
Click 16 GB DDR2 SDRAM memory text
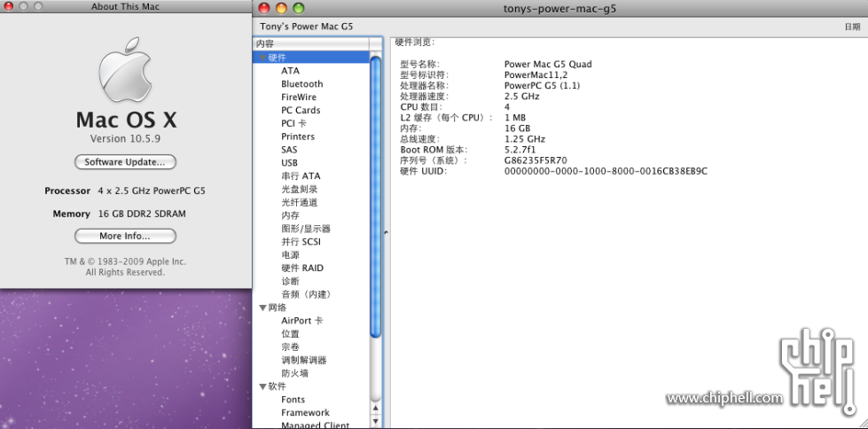coord(142,214)
